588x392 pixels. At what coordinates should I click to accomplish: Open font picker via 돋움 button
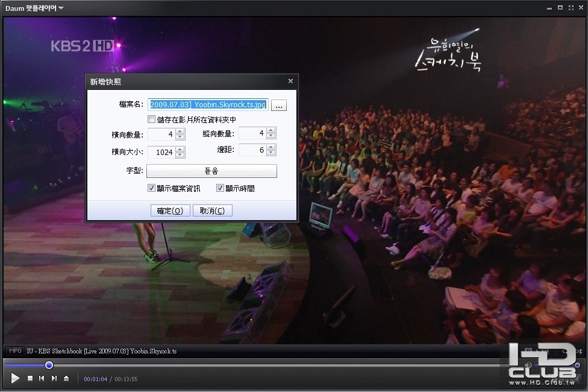tap(211, 171)
